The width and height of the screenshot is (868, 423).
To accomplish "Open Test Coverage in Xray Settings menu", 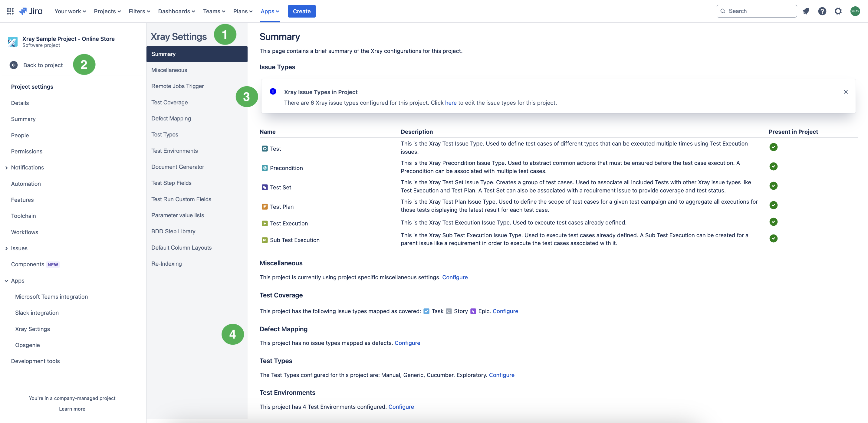I will coord(197,102).
